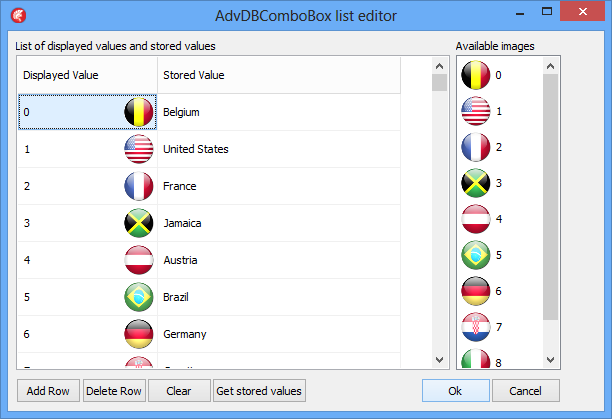The width and height of the screenshot is (612, 419).
Task: Click the stored value cell 'Germany'
Action: pyautogui.click(x=279, y=334)
